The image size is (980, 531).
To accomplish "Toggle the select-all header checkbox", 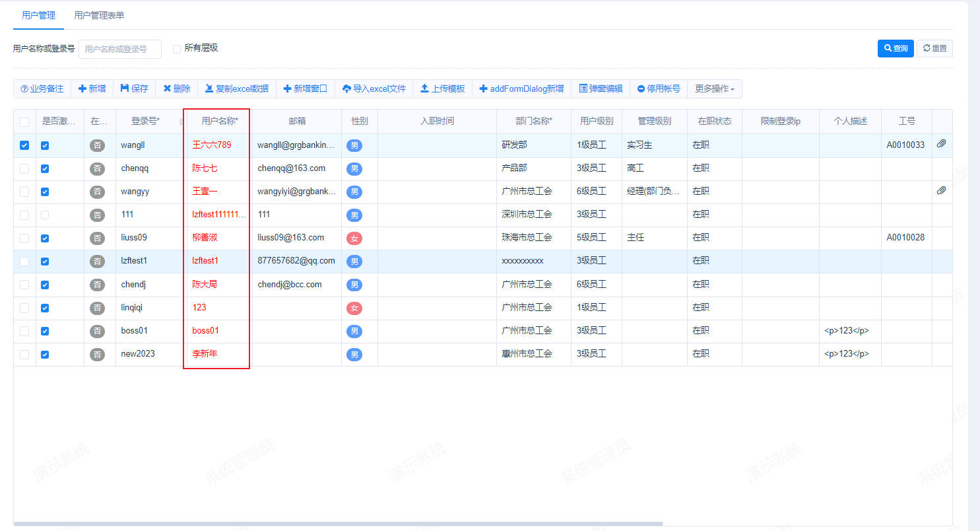I will (x=24, y=122).
